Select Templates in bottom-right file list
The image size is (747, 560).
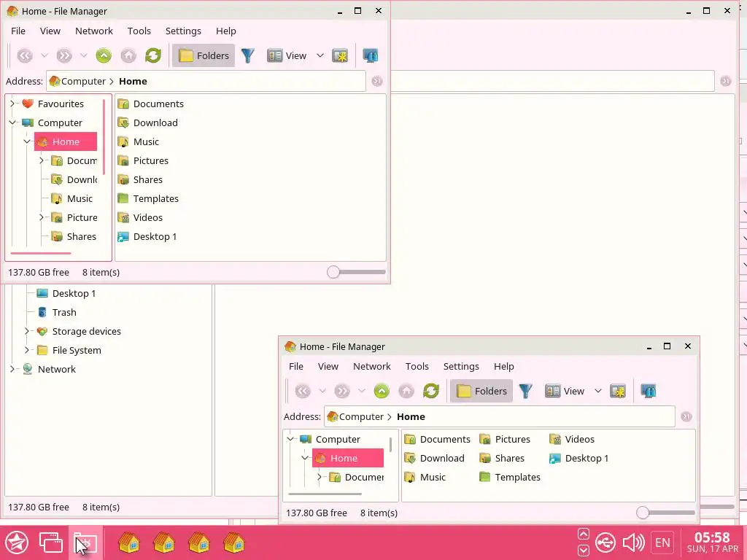point(510,477)
